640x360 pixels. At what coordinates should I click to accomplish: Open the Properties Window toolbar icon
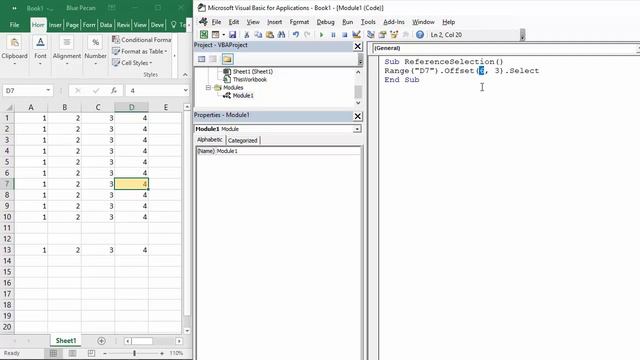382,35
